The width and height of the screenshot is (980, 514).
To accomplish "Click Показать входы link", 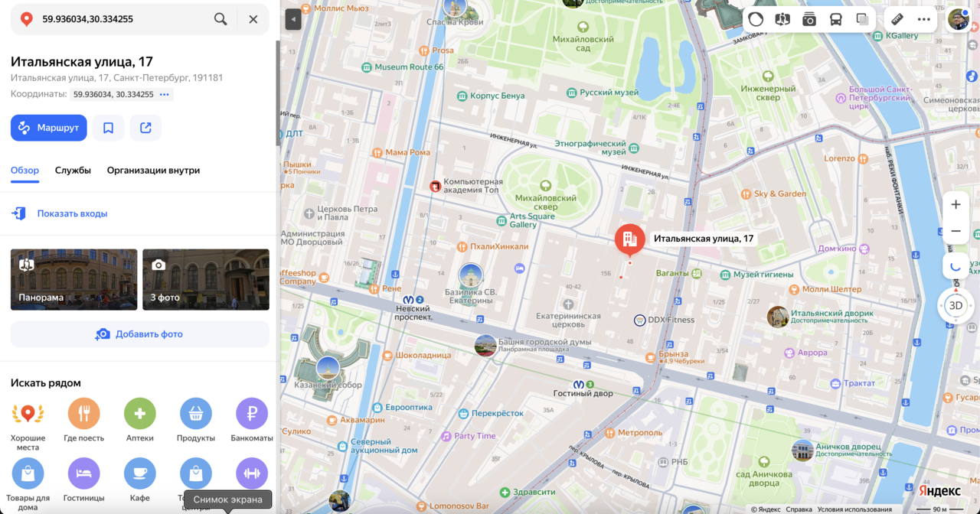I will (x=72, y=213).
